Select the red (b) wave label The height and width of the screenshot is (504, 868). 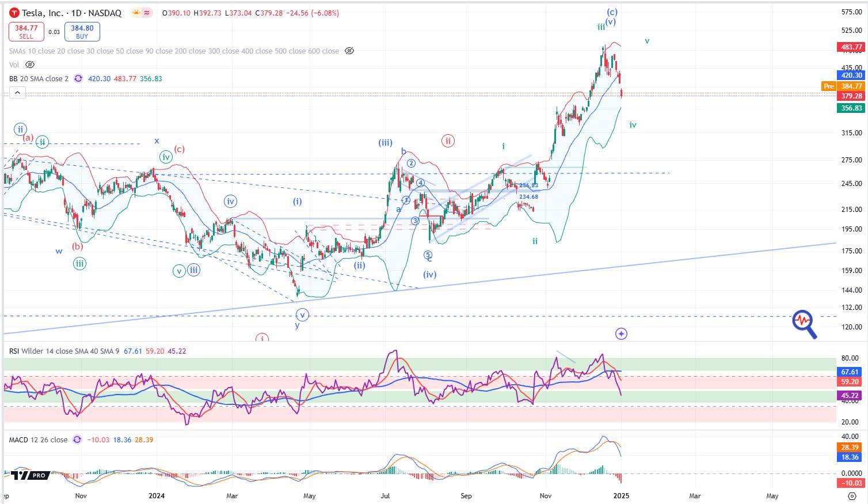pyautogui.click(x=77, y=247)
